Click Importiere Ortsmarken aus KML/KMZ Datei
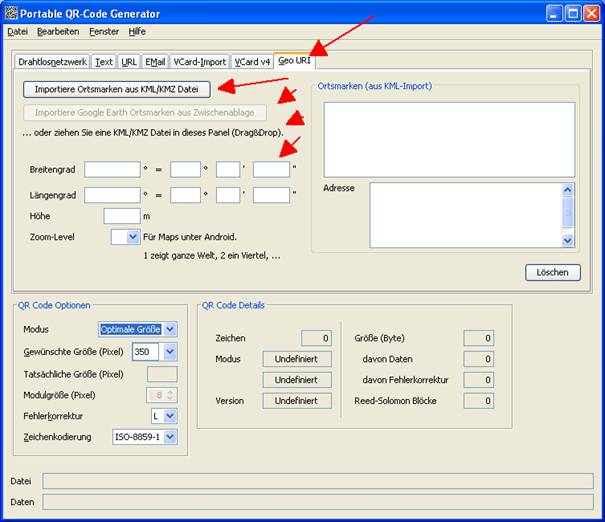The image size is (605, 522). click(x=117, y=89)
